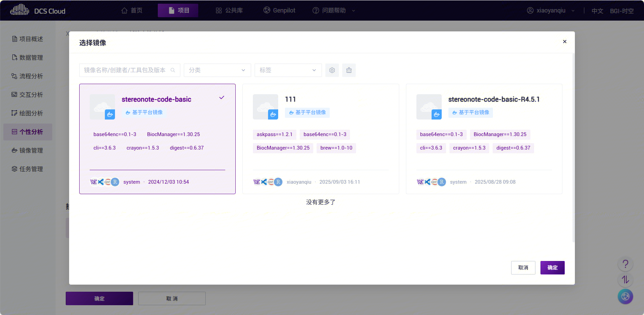Go to the 公共库 public library tab

[x=229, y=10]
